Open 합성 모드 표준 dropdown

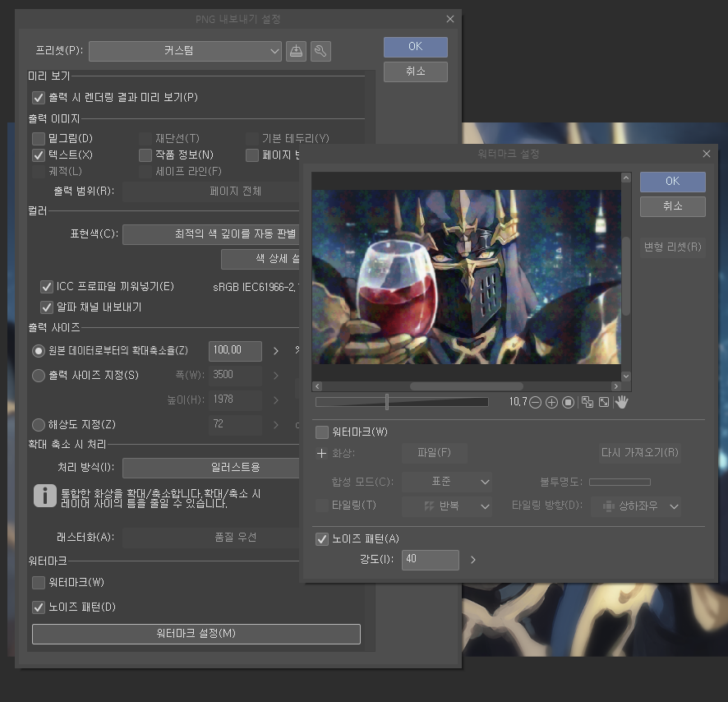pyautogui.click(x=447, y=482)
